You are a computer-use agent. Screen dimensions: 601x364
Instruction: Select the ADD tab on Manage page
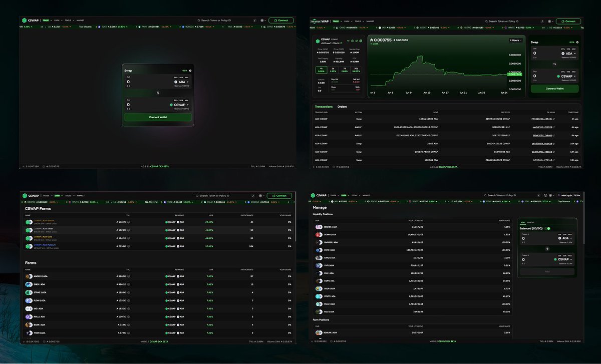click(x=523, y=222)
